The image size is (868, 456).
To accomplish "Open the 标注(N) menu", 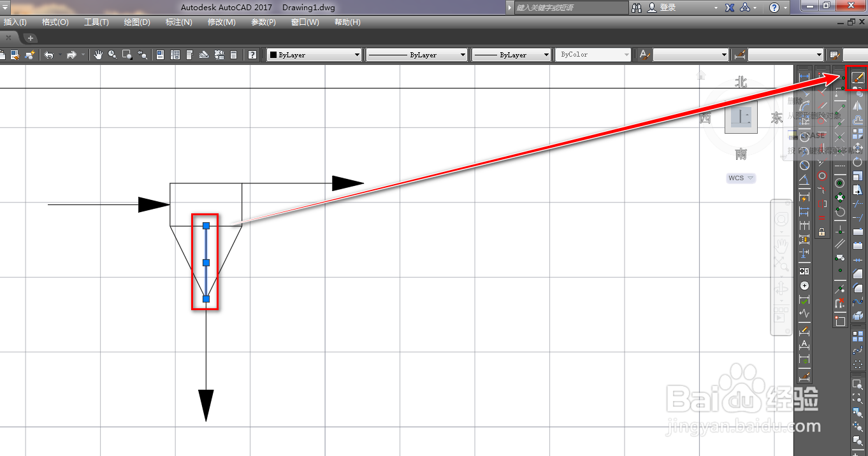I will [x=179, y=22].
